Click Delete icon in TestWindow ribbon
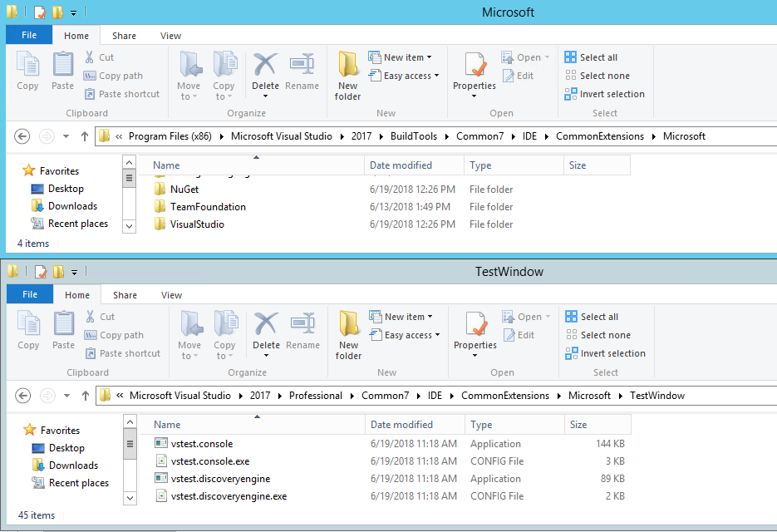777x532 pixels. [266, 323]
